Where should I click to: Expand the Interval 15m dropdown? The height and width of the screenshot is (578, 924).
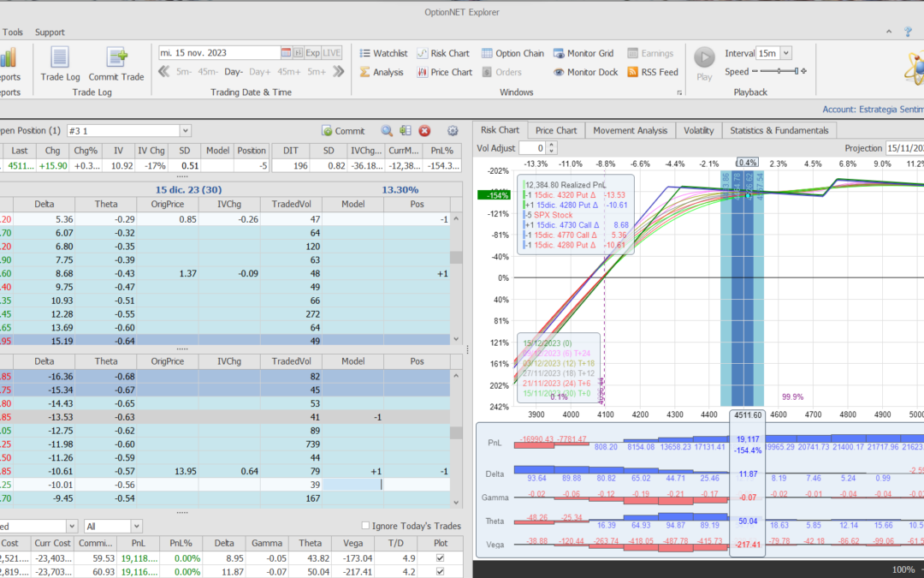pos(785,53)
